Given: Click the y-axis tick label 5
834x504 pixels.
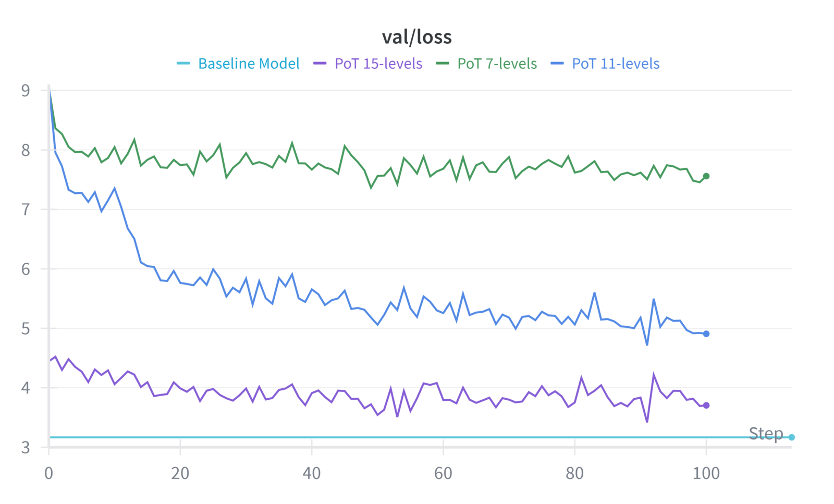Looking at the screenshot, I should [26, 328].
